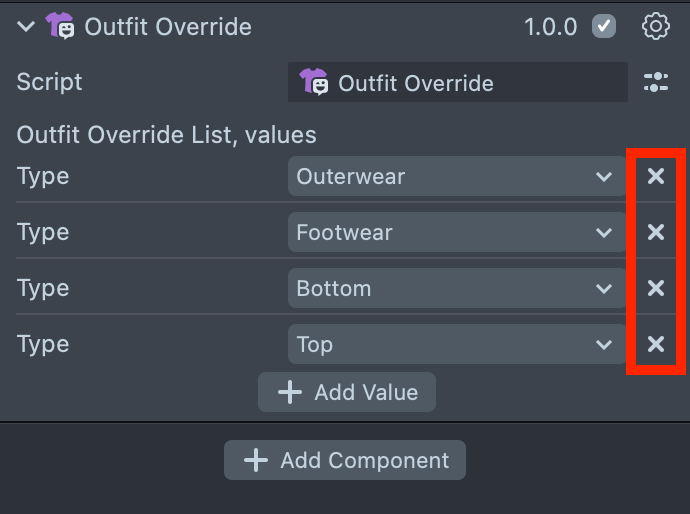Click the Outfit Override component icon in header
The height and width of the screenshot is (514, 690).
(x=60, y=27)
